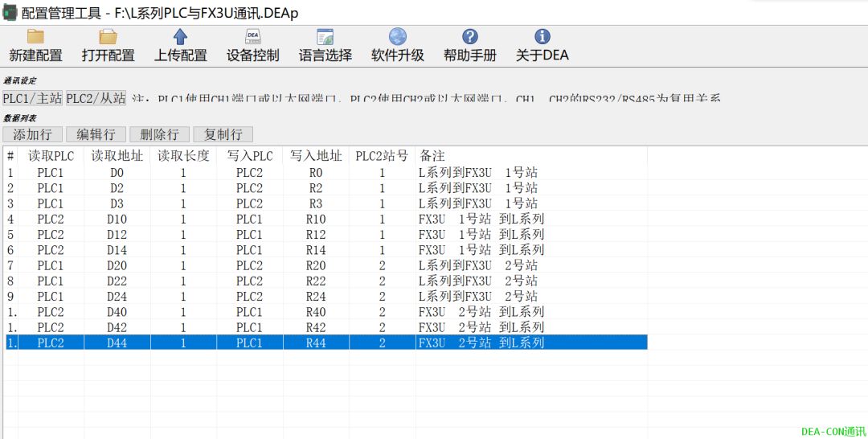Image resolution: width=868 pixels, height=439 pixels.
Task: Select write address cell R22
Action: (x=316, y=281)
